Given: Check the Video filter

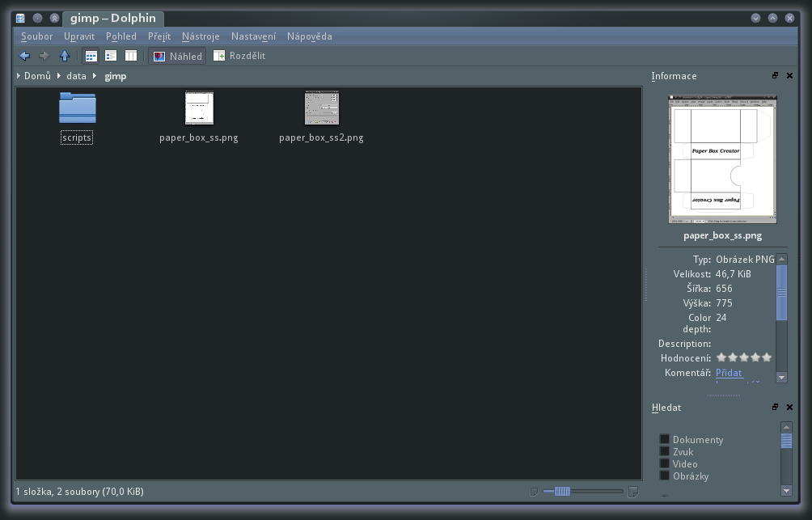Looking at the screenshot, I should tap(665, 463).
